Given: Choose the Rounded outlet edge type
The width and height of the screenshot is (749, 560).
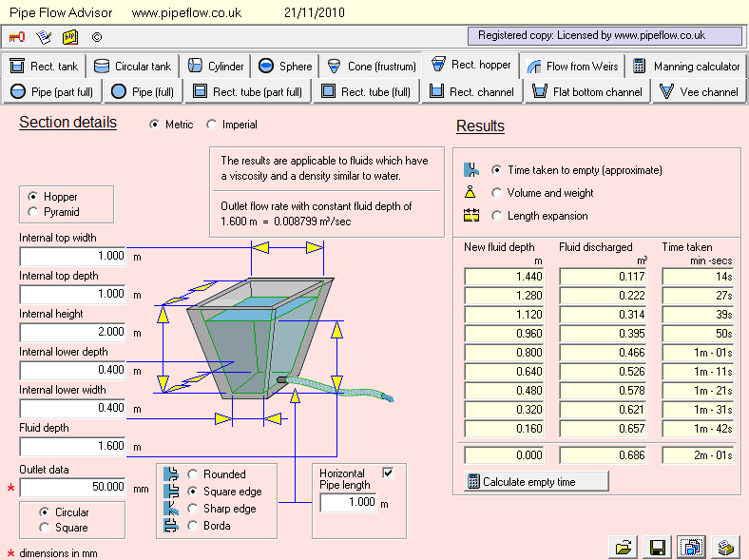Looking at the screenshot, I should coord(193,474).
